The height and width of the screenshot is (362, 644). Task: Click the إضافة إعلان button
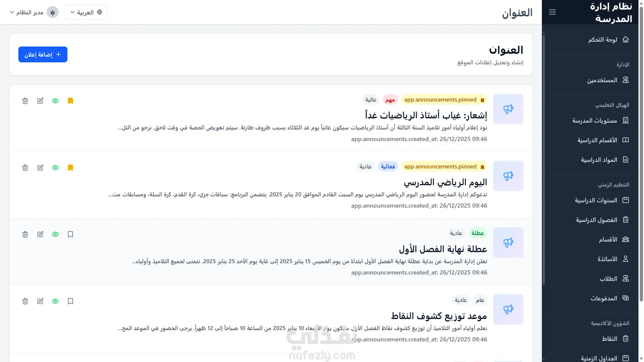coord(43,54)
